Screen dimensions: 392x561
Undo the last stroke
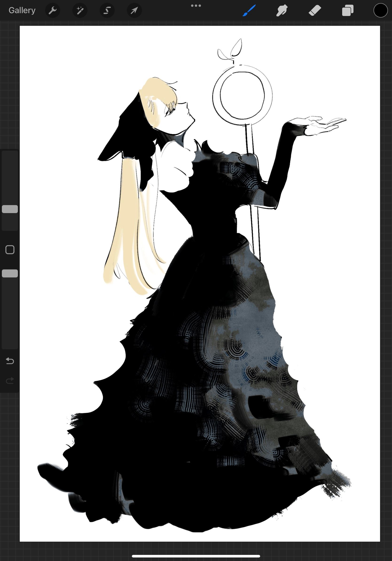(x=10, y=361)
